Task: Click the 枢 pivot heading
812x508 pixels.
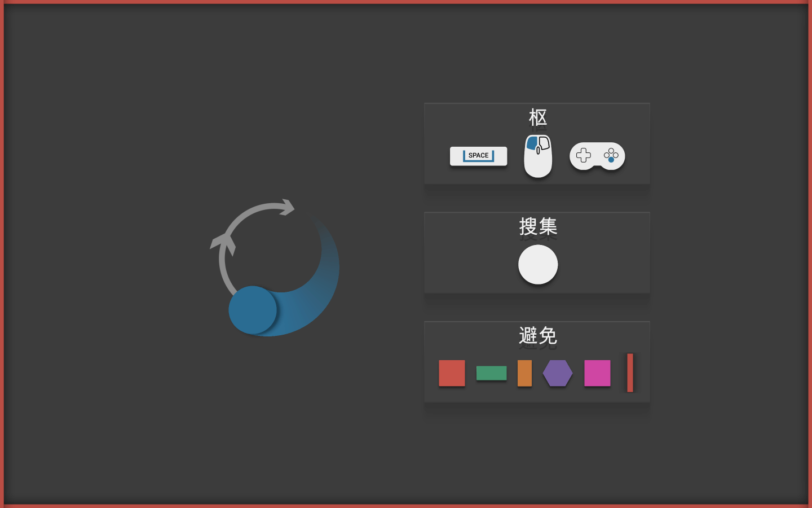Action: point(538,118)
